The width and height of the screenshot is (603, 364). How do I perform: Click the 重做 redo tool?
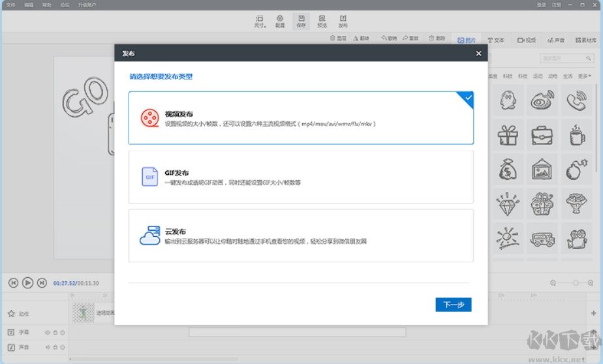click(x=410, y=38)
